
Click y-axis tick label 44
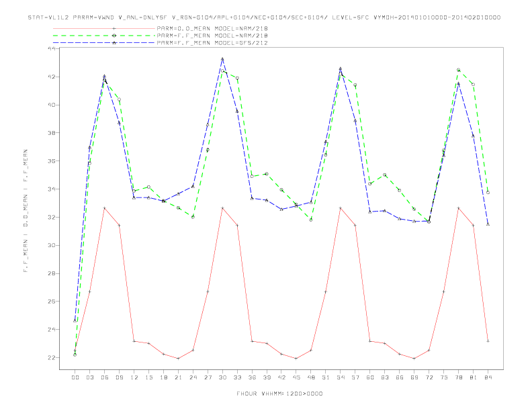point(52,48)
